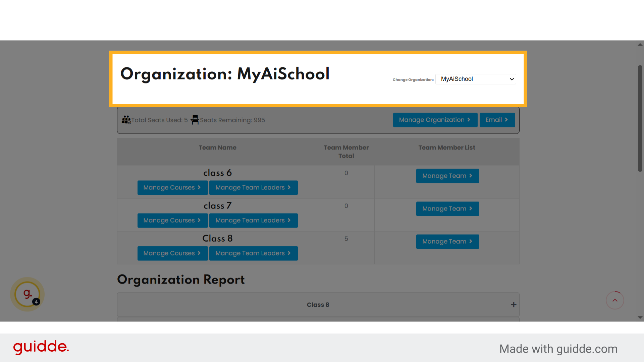Screen dimensions: 644x362
Task: Click the "4" step counter badge
Action: point(36,302)
